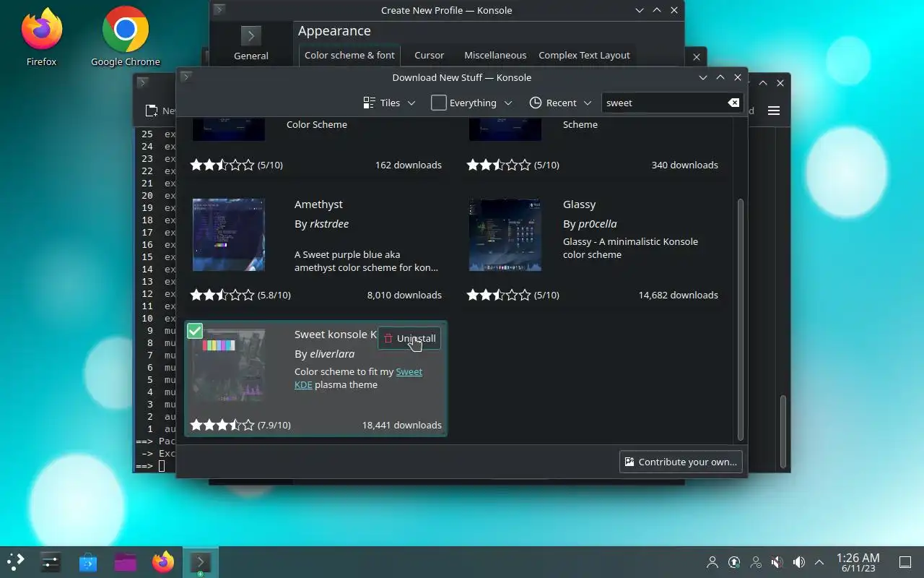The height and width of the screenshot is (578, 924).
Task: Open the Glassy preview thumbnail
Action: point(505,235)
